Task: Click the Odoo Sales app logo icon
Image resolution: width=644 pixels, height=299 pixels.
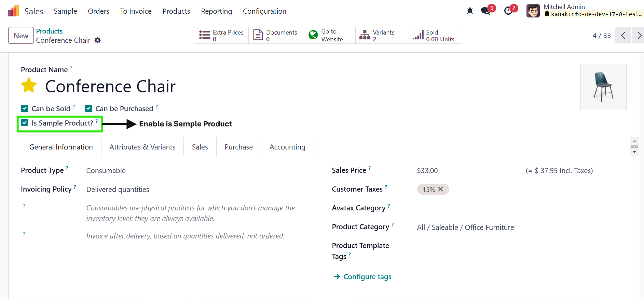Action: (13, 11)
